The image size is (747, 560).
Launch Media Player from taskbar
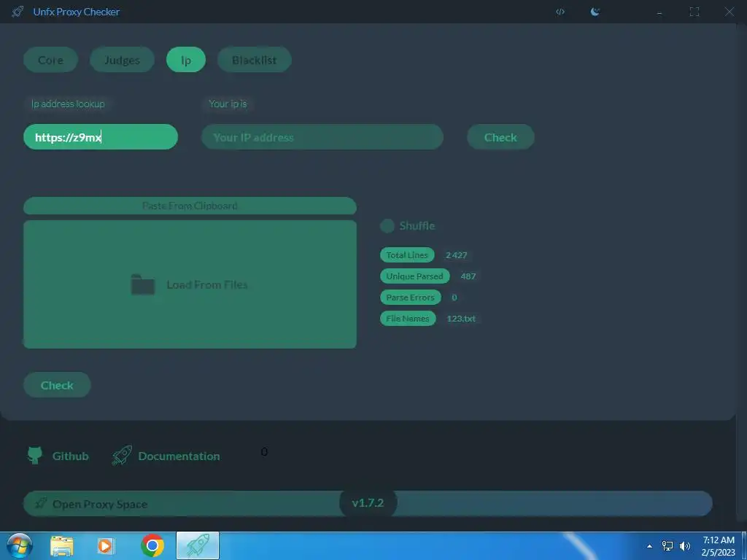point(105,545)
